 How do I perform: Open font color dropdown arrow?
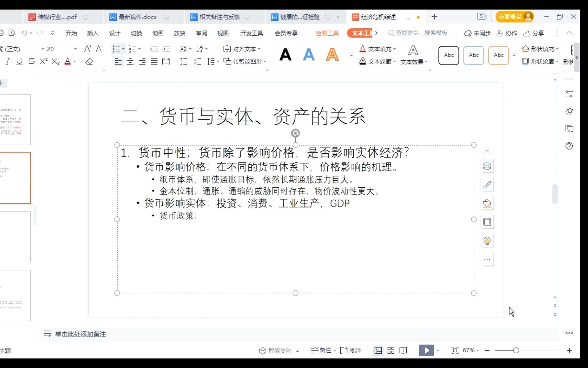coord(75,62)
